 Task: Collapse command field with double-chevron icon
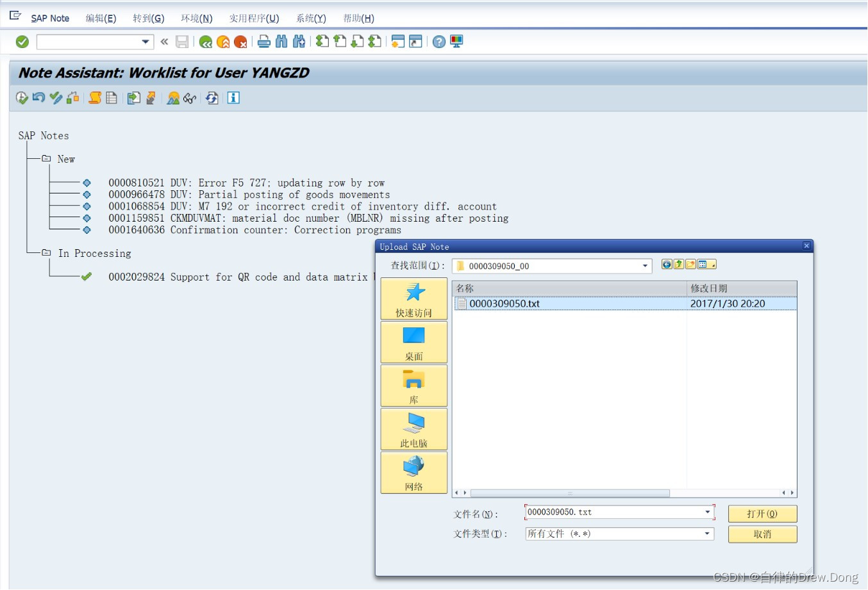(x=164, y=42)
